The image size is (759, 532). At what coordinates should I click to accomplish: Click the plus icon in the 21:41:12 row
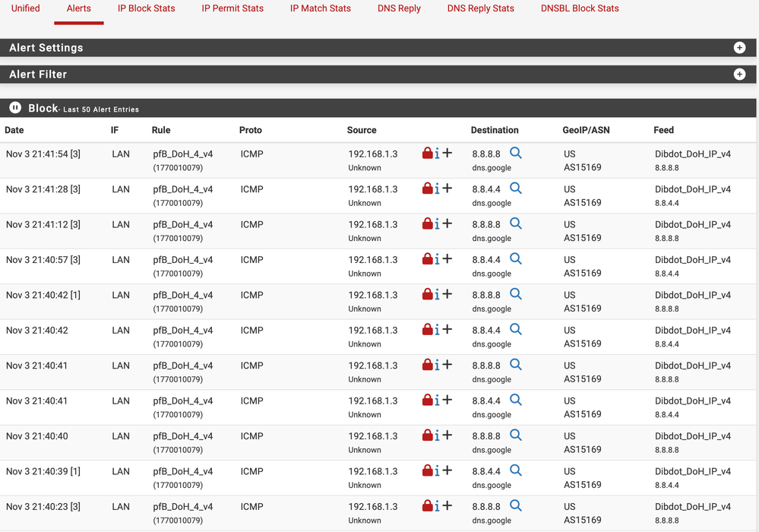click(447, 223)
